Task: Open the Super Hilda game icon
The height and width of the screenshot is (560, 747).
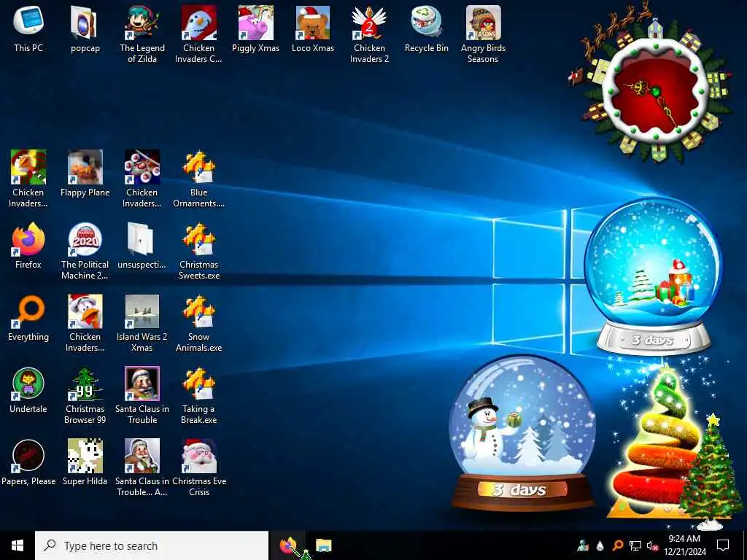Action: 85,462
